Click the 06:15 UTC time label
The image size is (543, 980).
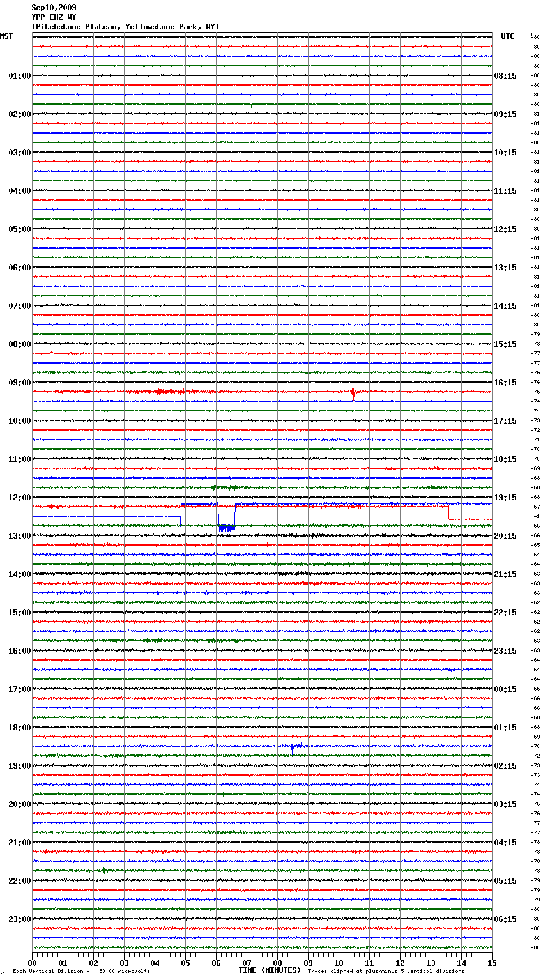(505, 919)
